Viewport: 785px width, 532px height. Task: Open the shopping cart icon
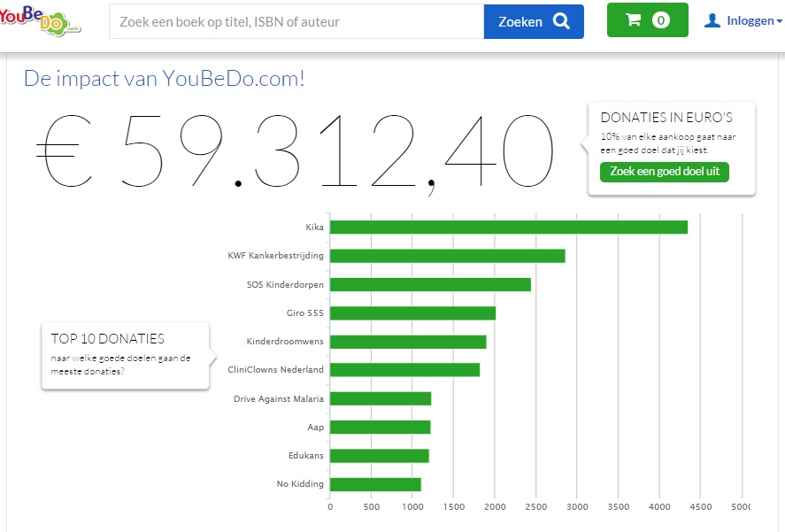(633, 20)
